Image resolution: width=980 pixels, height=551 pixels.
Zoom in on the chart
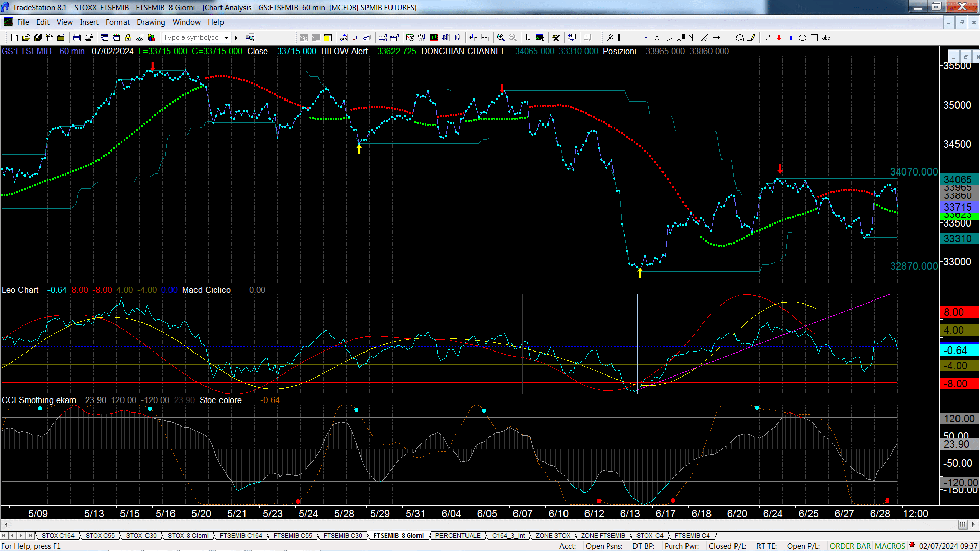501,38
